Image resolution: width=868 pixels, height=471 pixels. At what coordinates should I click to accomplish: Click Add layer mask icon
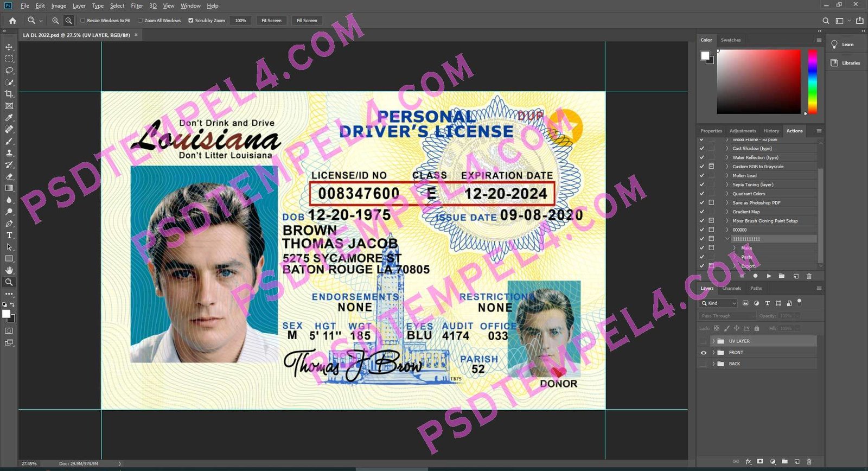761,462
